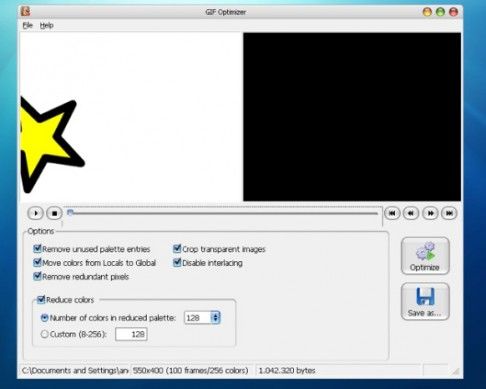
Task: Step forward one frame
Action: [x=430, y=213]
